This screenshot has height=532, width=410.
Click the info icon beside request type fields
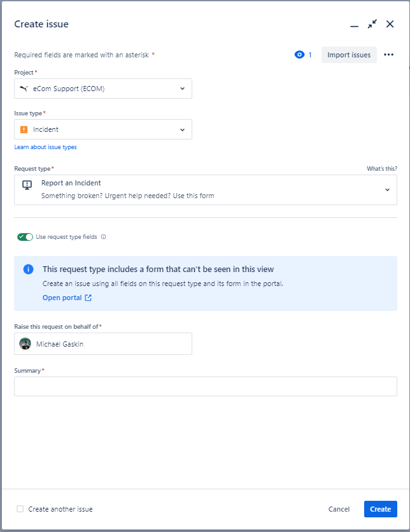[x=103, y=237]
